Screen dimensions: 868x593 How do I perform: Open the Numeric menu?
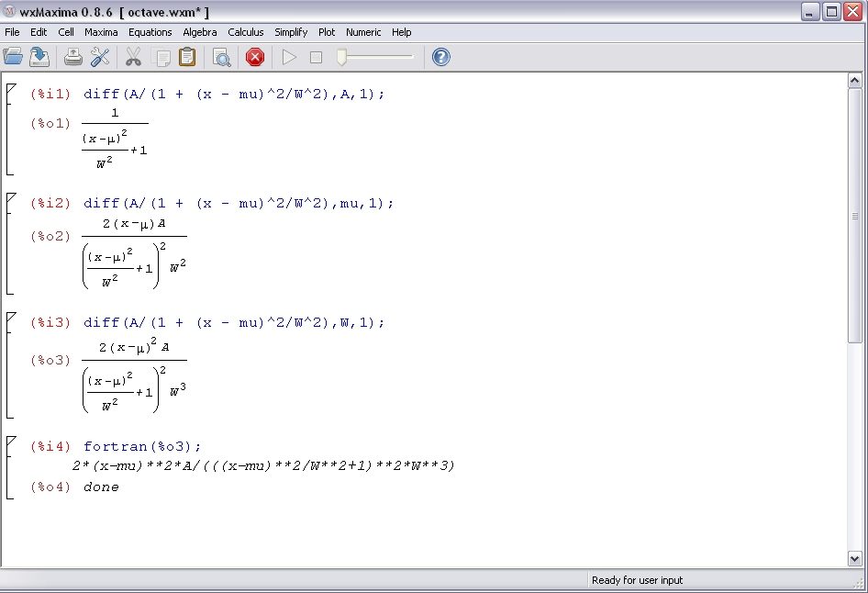click(363, 32)
